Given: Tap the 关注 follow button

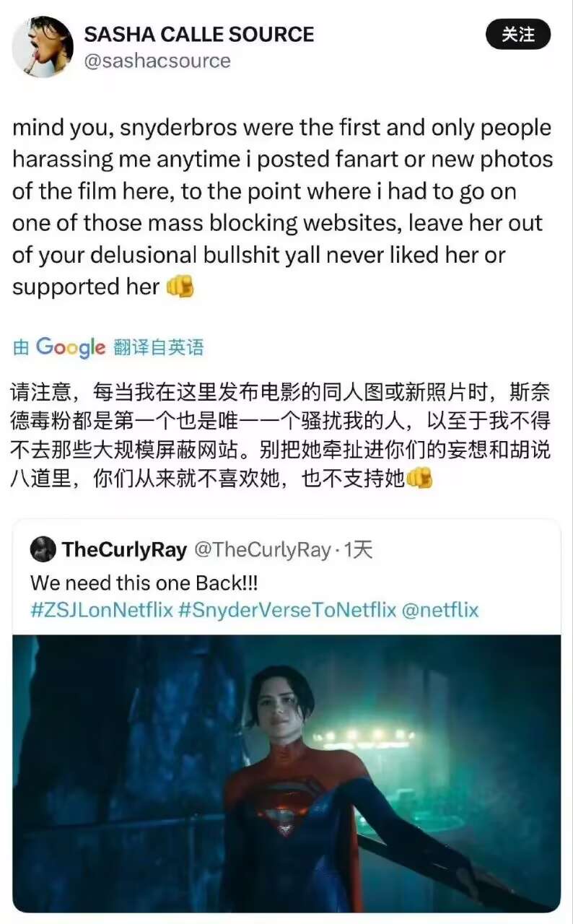Looking at the screenshot, I should [518, 35].
